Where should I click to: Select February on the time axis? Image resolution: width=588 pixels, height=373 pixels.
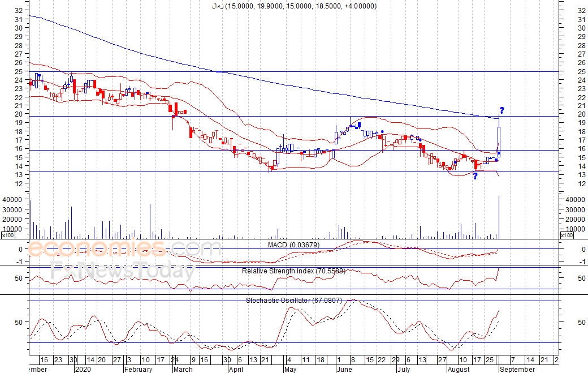point(138,369)
